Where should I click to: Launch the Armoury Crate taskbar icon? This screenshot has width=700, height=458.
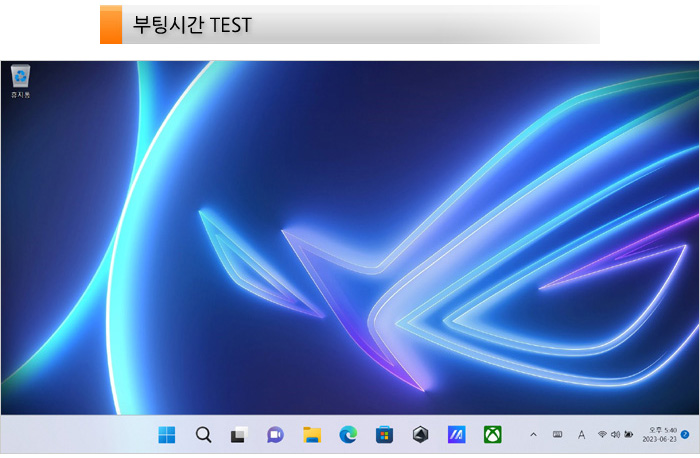[x=420, y=434]
